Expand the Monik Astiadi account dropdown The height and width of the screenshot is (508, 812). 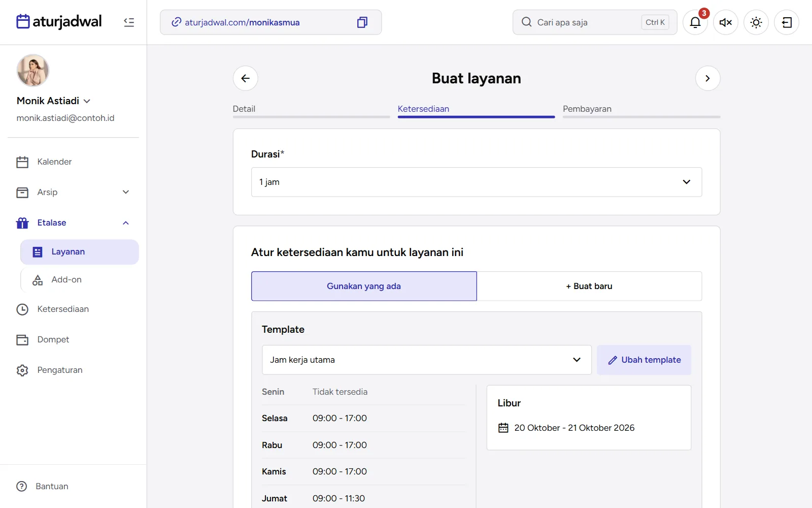click(x=87, y=101)
